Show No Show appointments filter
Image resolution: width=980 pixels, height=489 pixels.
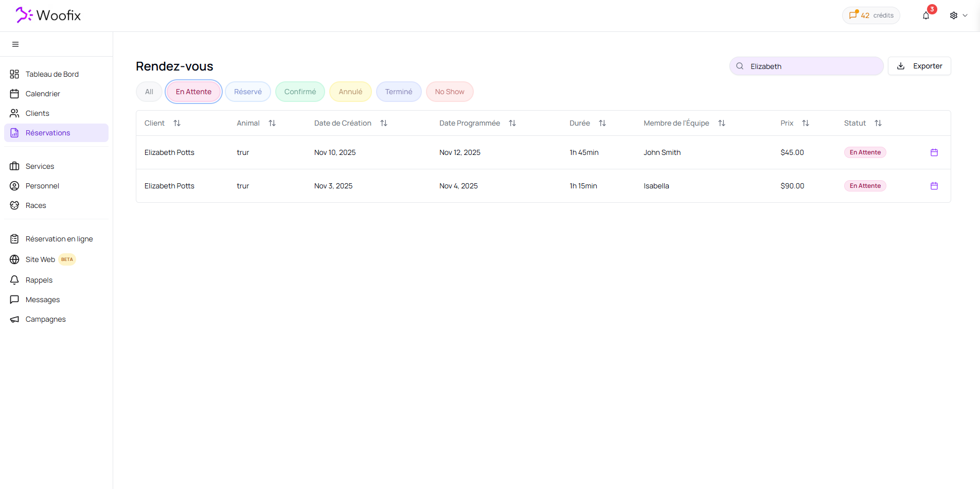(x=450, y=92)
